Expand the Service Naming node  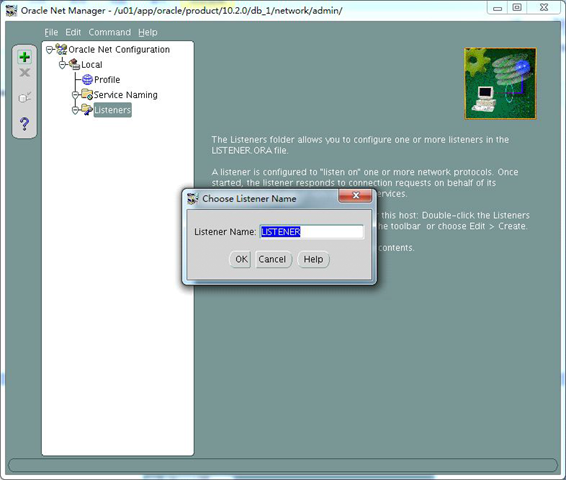pos(75,95)
